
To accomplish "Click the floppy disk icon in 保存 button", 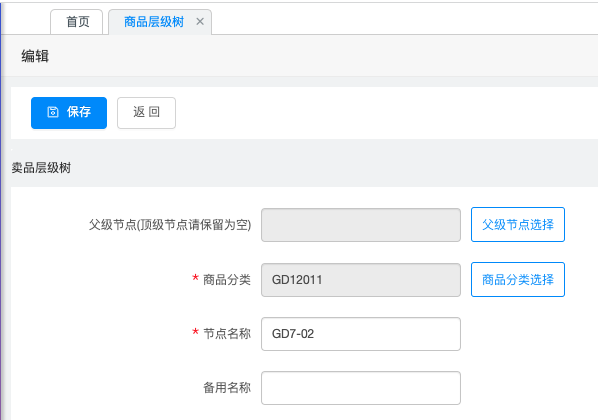I will pyautogui.click(x=53, y=112).
